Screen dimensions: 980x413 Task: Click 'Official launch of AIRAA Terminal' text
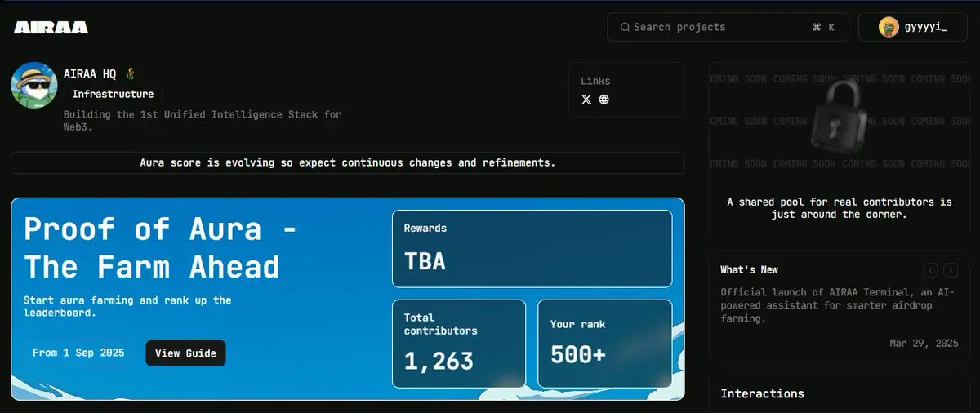pyautogui.click(x=837, y=305)
